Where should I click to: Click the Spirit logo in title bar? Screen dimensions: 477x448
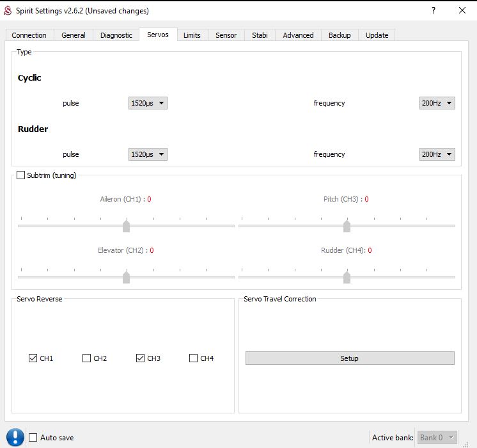pyautogui.click(x=9, y=10)
